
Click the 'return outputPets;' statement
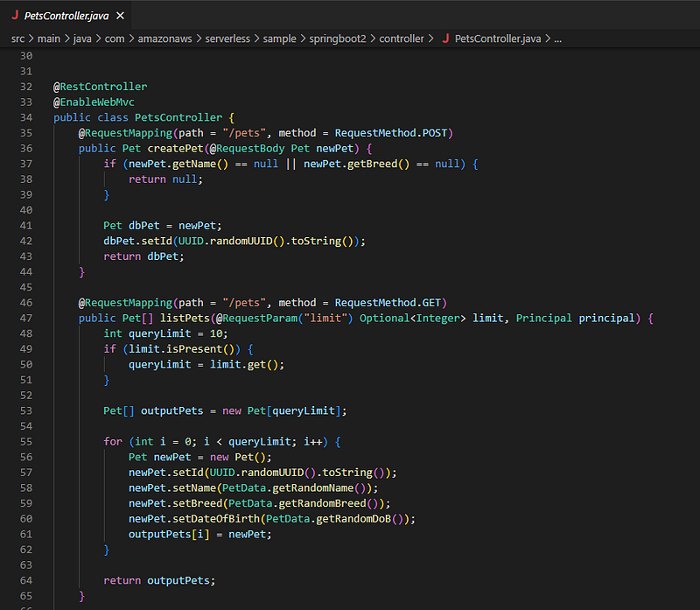pyautogui.click(x=158, y=580)
